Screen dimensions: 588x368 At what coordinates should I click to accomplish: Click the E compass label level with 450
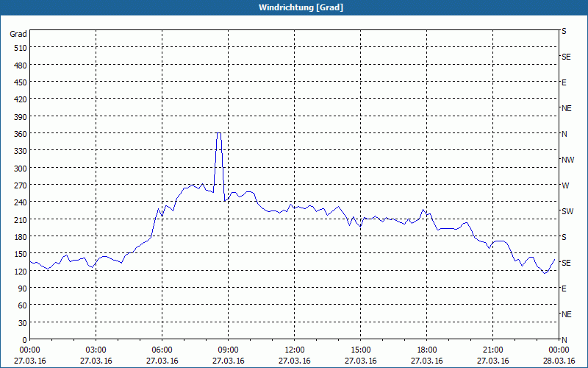tap(564, 82)
